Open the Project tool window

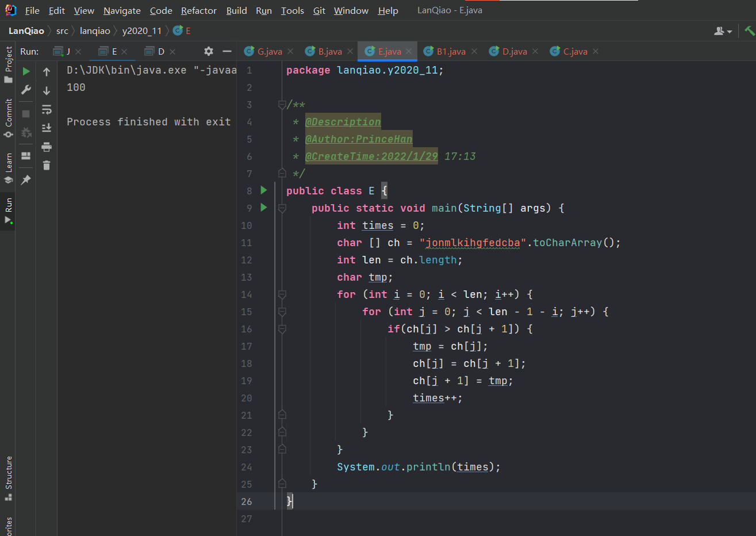click(x=8, y=64)
